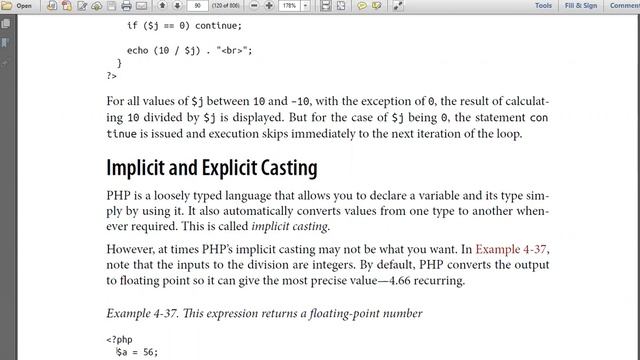Click the save file icon
Viewport: 640px width, 360px height.
[111, 6]
